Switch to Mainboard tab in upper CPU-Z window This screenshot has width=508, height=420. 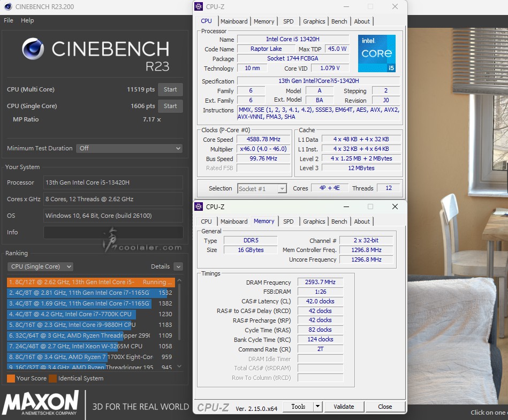click(234, 21)
